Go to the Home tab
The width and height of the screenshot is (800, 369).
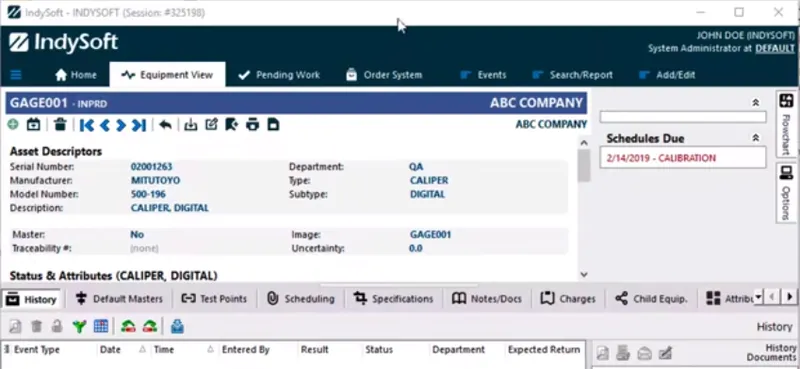coord(76,75)
